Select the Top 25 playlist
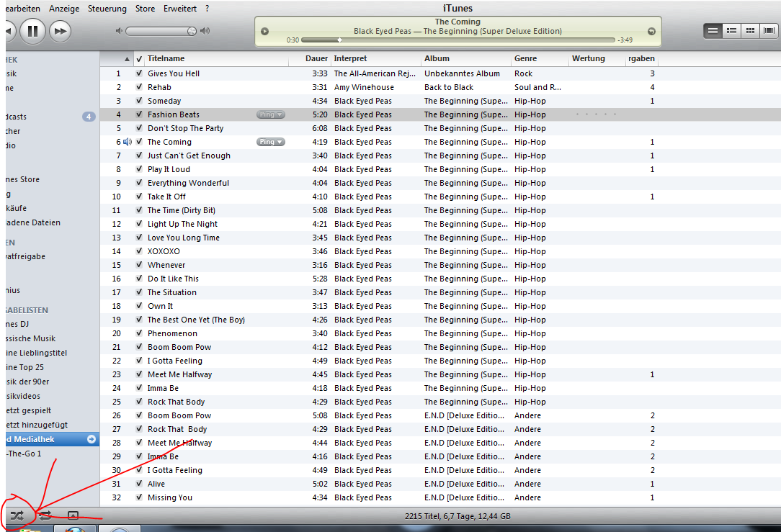The width and height of the screenshot is (781, 532). 25,367
